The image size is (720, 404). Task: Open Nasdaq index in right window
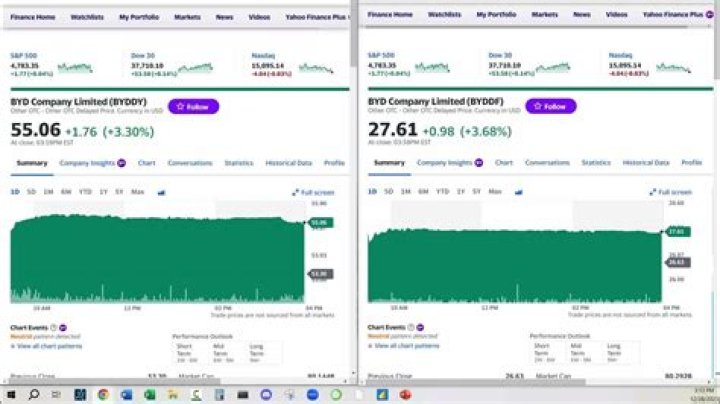[x=620, y=55]
